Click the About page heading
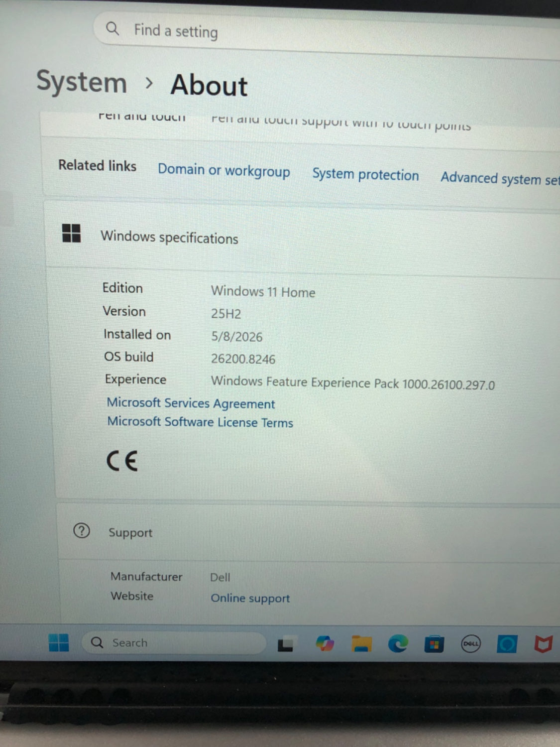Image resolution: width=560 pixels, height=747 pixels. pos(209,85)
